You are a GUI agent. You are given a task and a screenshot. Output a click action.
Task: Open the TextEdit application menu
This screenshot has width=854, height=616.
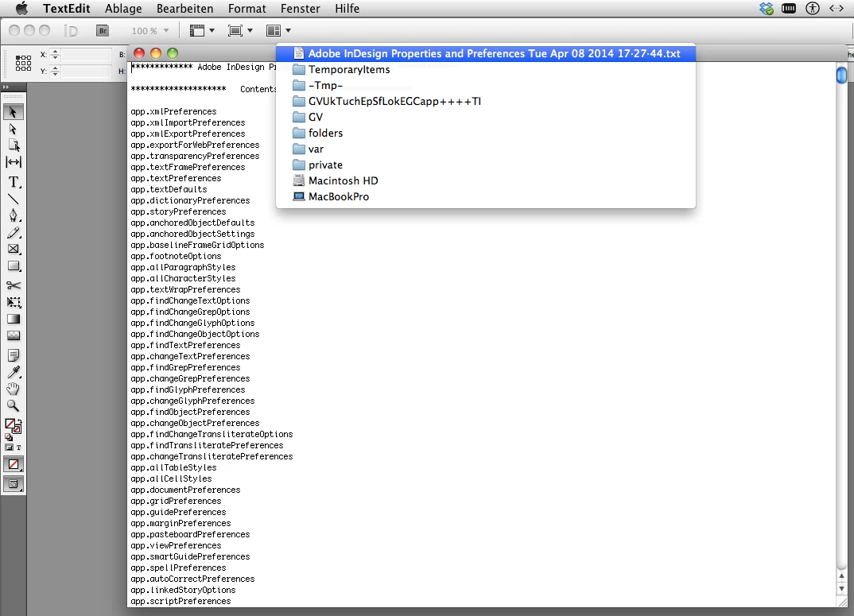pyautogui.click(x=67, y=9)
